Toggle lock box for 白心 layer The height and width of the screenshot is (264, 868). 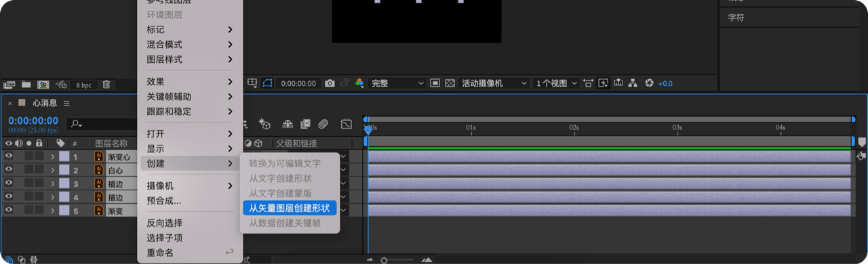(x=39, y=170)
